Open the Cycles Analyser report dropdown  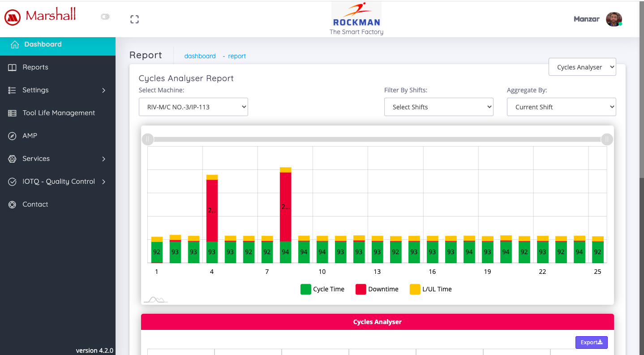[582, 67]
